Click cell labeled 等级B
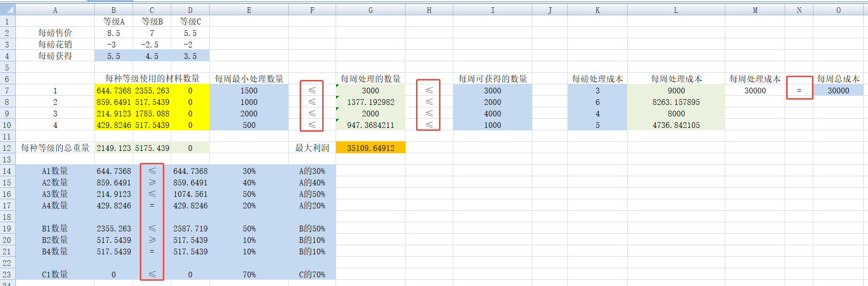 tap(152, 22)
